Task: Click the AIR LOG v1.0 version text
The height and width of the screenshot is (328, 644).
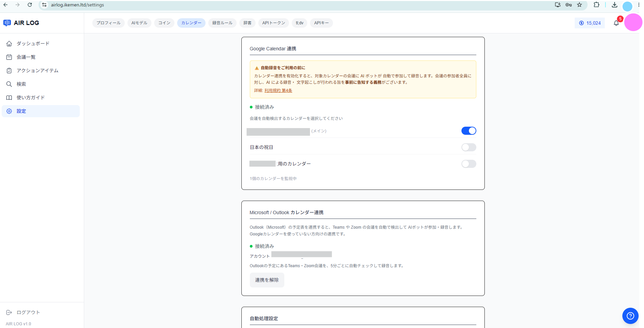Action: [x=18, y=324]
